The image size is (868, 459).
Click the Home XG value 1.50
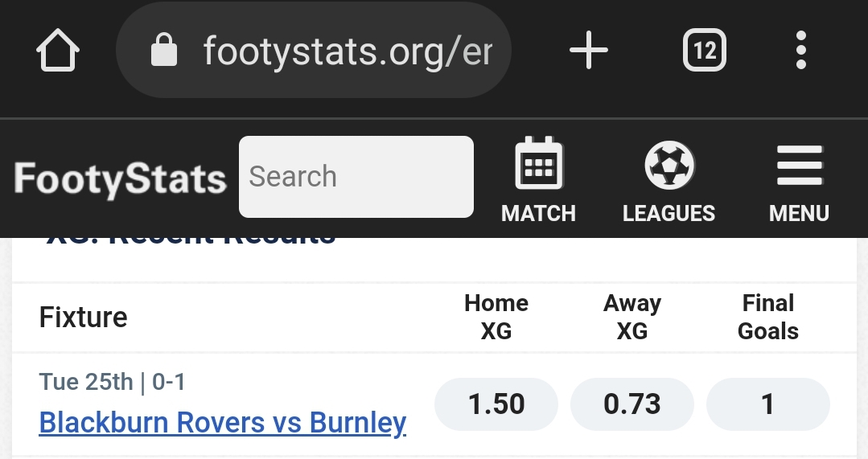click(496, 404)
